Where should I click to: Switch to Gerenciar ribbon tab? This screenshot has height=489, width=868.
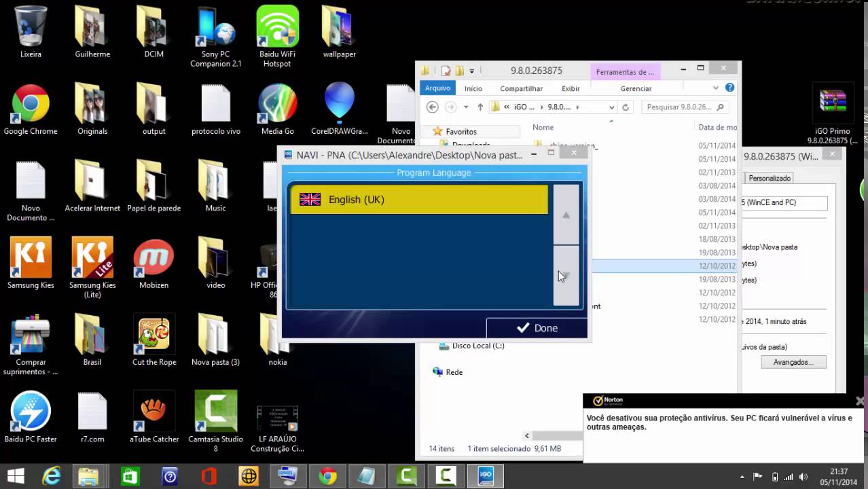636,88
